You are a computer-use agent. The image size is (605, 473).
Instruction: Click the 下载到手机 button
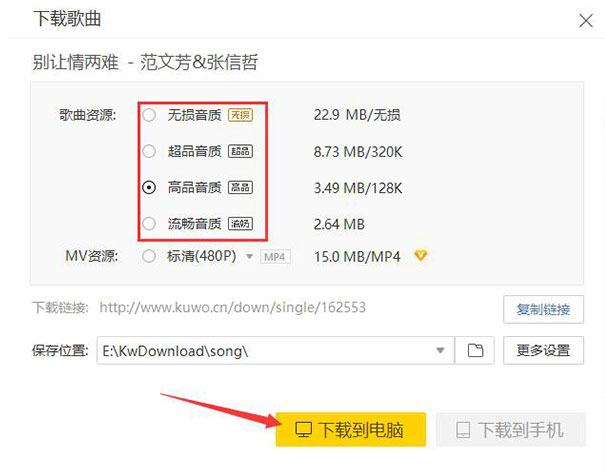511,429
